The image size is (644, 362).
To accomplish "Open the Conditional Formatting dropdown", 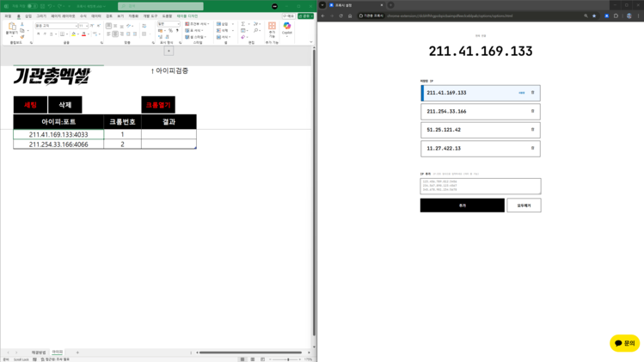I will click(197, 24).
